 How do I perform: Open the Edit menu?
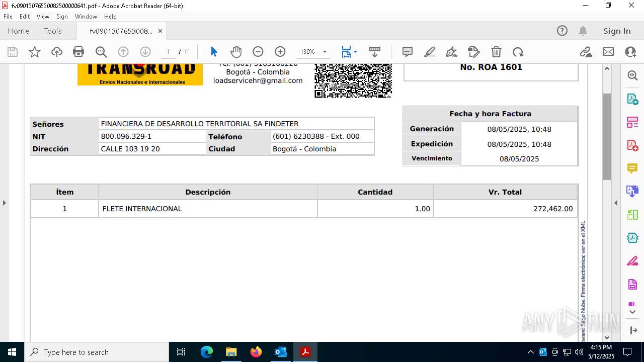click(25, 17)
